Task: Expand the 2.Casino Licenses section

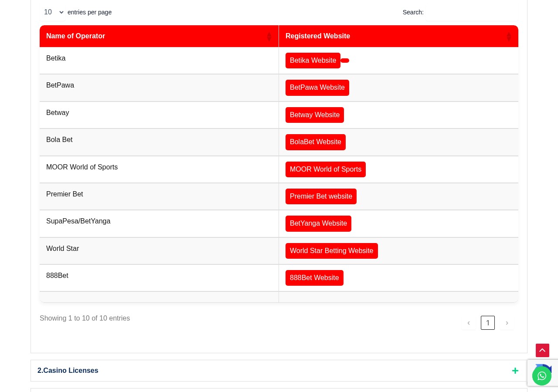Action: (279, 371)
